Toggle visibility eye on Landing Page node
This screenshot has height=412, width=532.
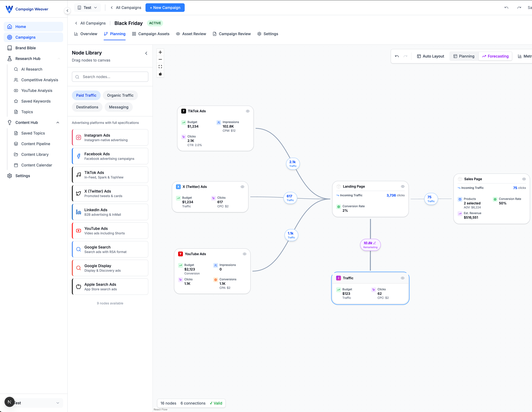pos(403,186)
